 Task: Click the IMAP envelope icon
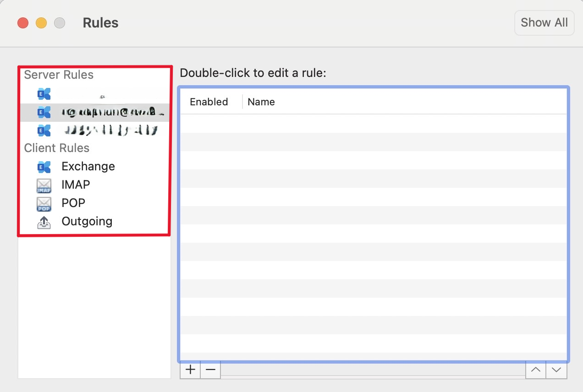coord(44,185)
